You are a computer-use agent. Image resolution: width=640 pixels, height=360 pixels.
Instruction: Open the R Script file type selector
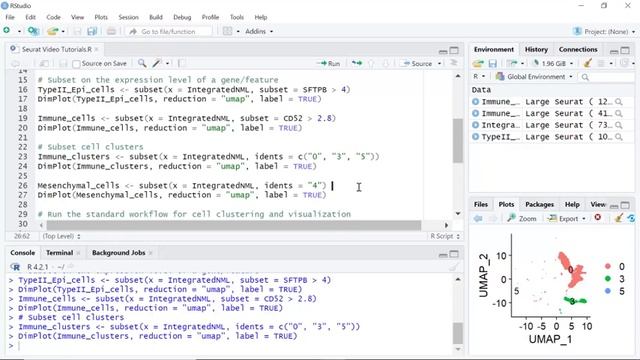click(445, 236)
